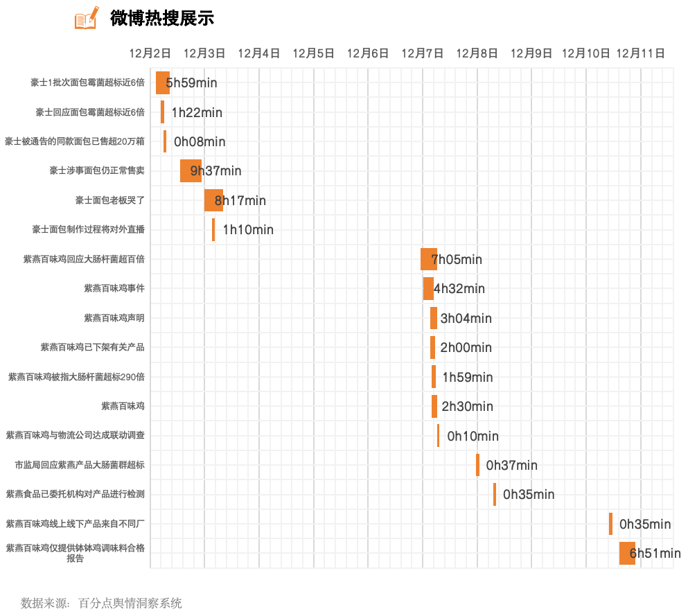Click the data source text 百分点舆情洞察系统

(x=130, y=604)
